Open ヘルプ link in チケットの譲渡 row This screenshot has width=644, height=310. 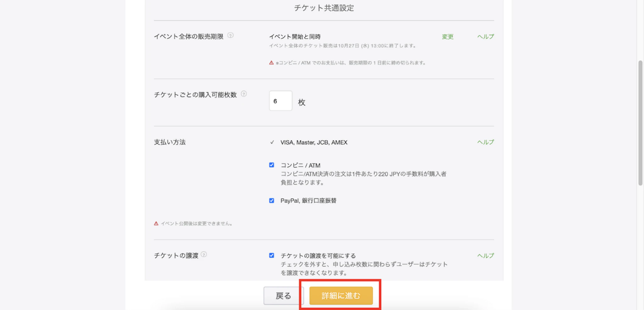(x=485, y=256)
